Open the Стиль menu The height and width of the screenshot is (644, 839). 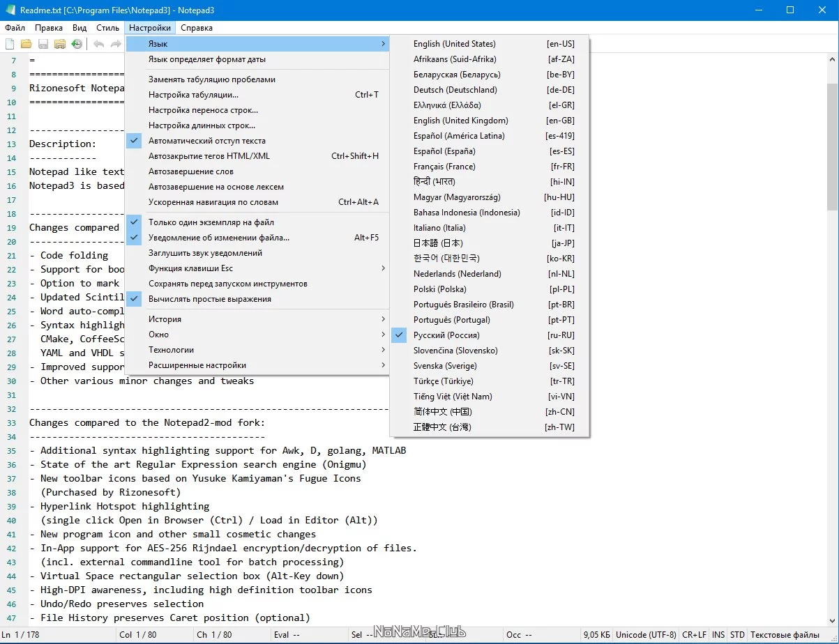pyautogui.click(x=107, y=28)
